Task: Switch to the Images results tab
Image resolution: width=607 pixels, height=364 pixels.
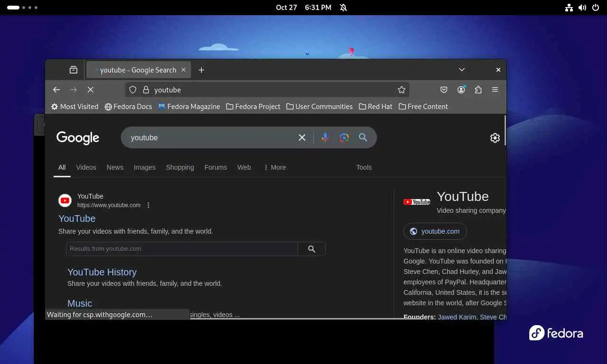Action: [145, 167]
